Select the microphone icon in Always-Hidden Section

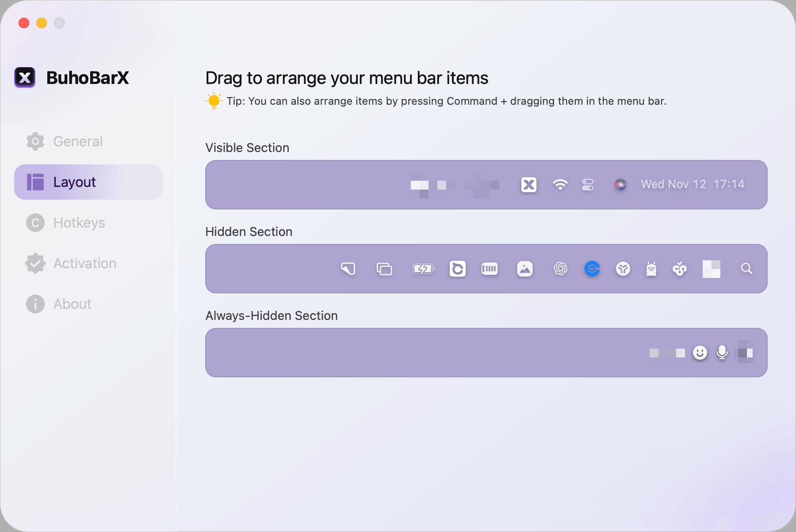[722, 353]
